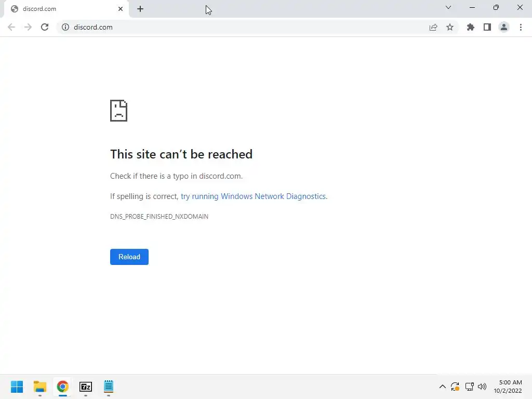This screenshot has width=532, height=399.
Task: Share this page icon
Action: [433, 27]
